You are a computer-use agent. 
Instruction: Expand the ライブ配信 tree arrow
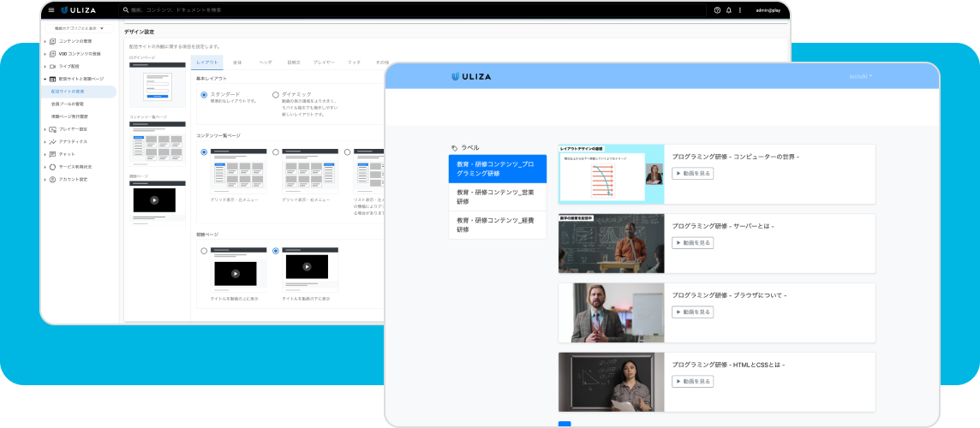click(45, 66)
